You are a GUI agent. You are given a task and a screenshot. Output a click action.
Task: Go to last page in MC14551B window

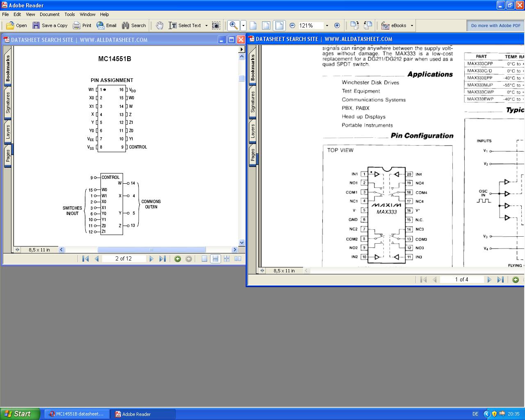162,259
